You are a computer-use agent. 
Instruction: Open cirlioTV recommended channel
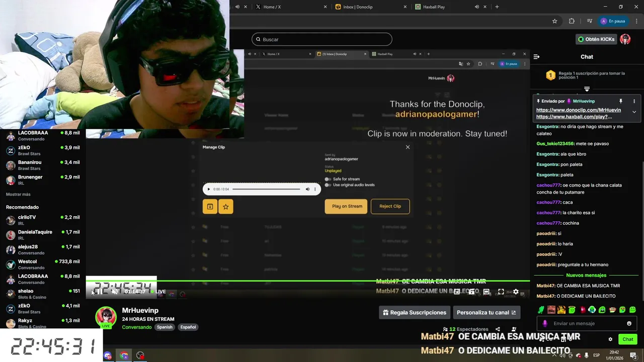[x=43, y=220]
